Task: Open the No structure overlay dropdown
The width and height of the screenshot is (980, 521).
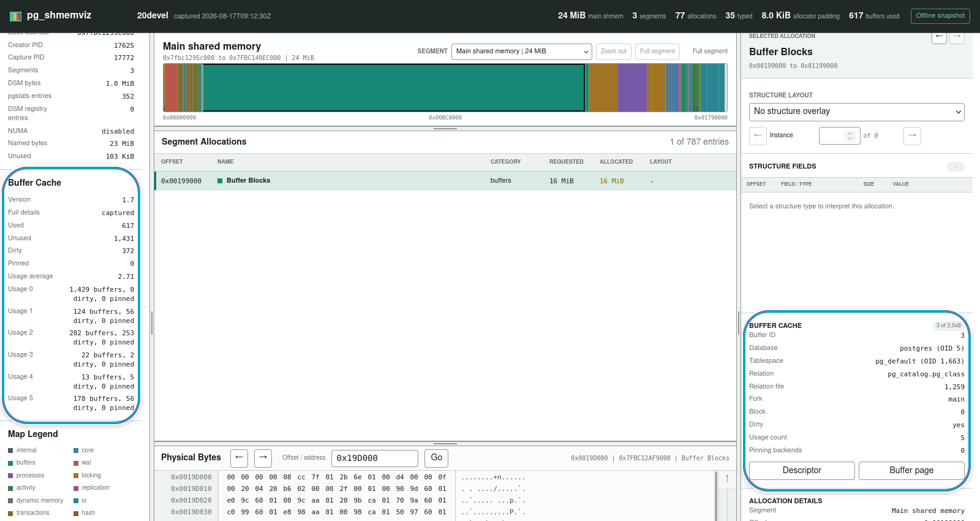Action: (x=856, y=112)
